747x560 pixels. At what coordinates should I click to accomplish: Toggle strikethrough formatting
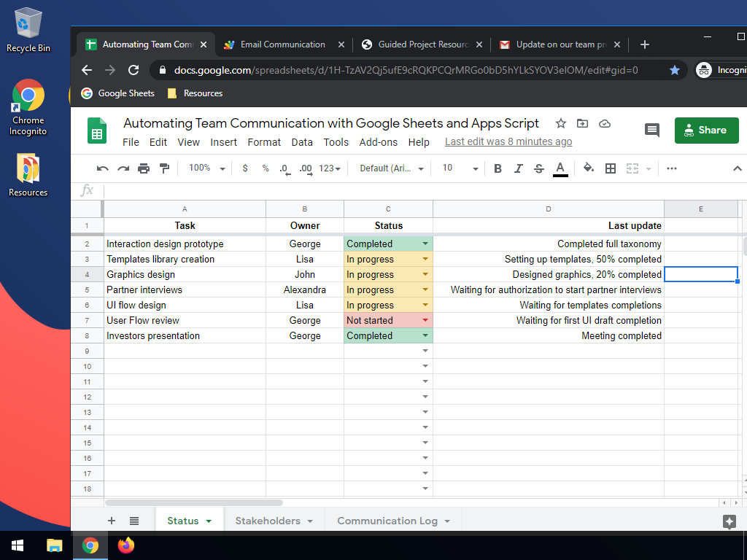click(x=539, y=168)
